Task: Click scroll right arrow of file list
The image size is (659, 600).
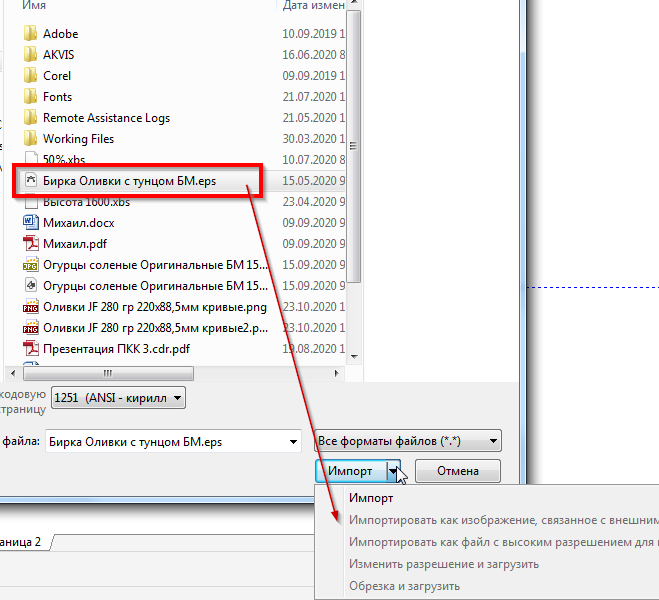Action: (x=336, y=373)
